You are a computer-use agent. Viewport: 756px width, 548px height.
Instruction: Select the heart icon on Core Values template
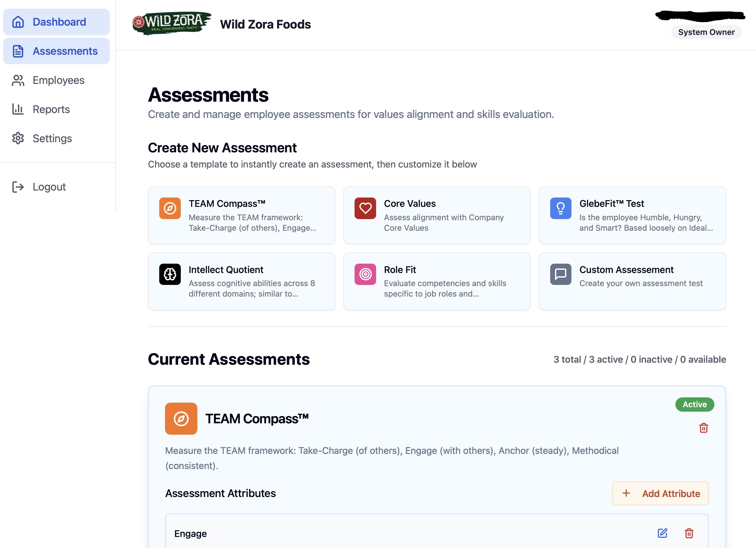pos(365,207)
